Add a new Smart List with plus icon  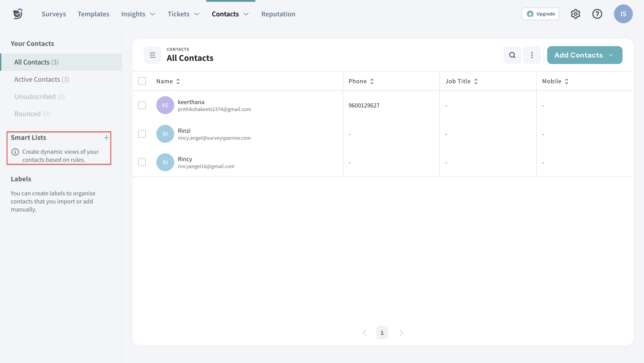tap(106, 138)
